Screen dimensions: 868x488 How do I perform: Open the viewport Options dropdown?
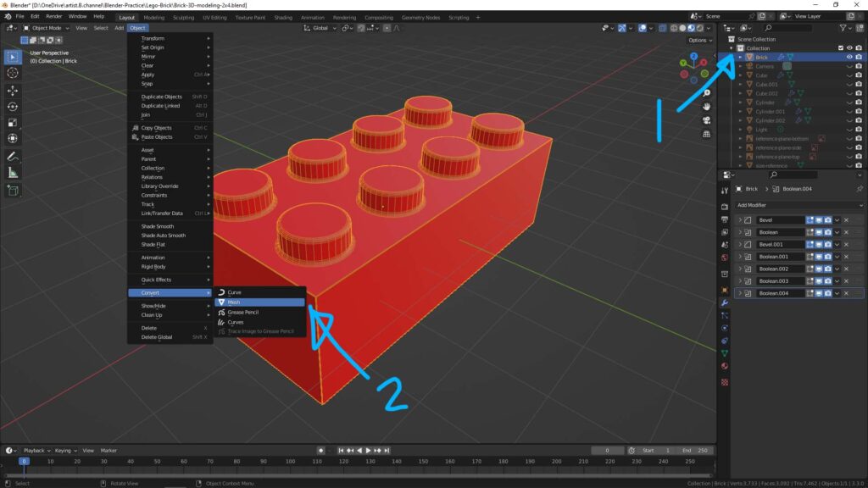[699, 41]
